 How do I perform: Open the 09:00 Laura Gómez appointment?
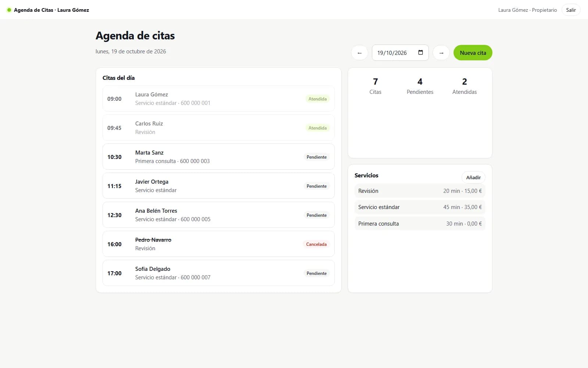(x=218, y=99)
